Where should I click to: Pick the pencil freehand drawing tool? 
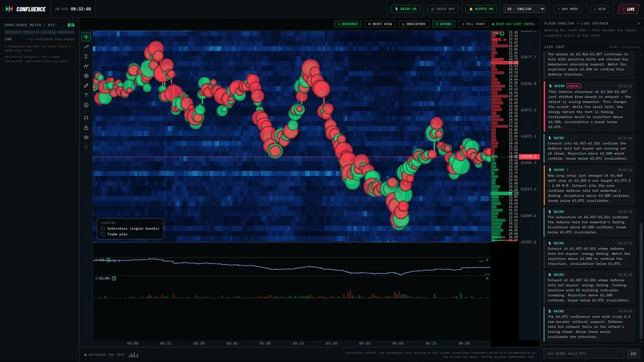pos(86,85)
